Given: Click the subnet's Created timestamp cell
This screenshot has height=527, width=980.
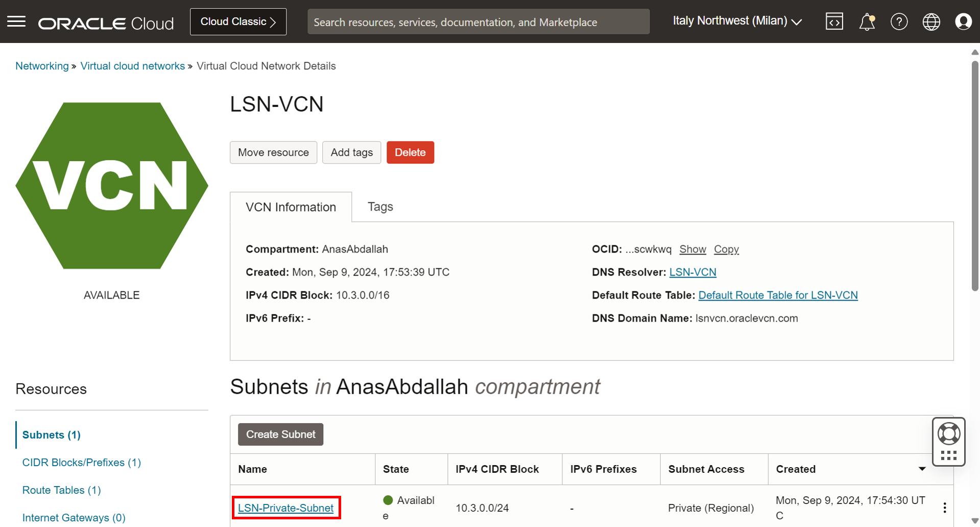Looking at the screenshot, I should [850, 508].
